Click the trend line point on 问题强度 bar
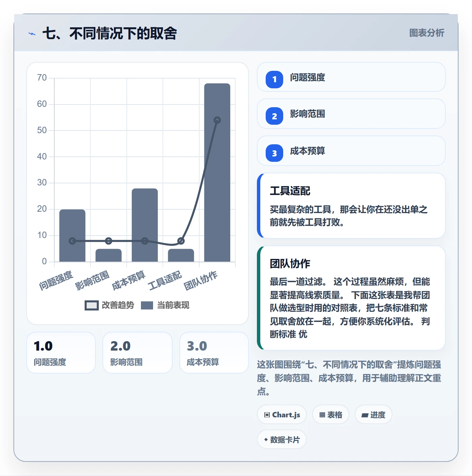Viewport: 472px width, 476px height. (72, 241)
